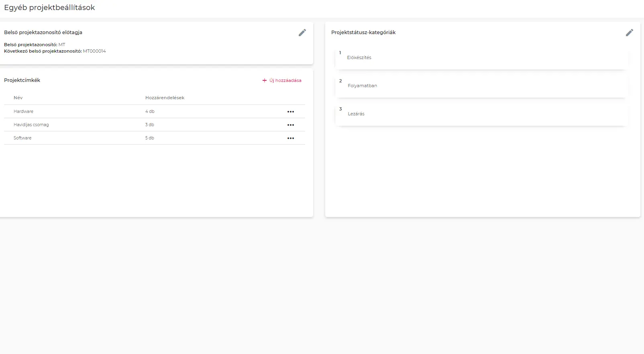This screenshot has height=354, width=644.
Task: Edit the Belső projektazonosító előtagja pencil icon
Action: pyautogui.click(x=302, y=33)
